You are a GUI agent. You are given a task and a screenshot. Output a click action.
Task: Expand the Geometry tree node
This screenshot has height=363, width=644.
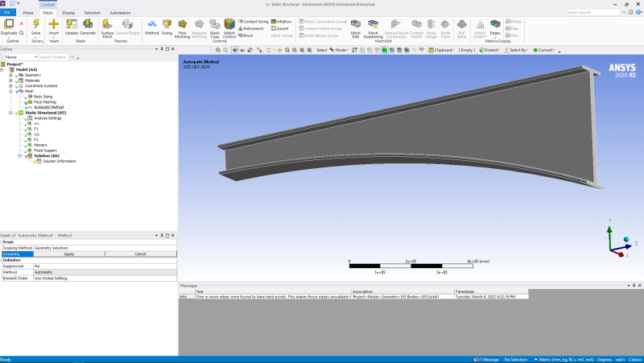point(10,75)
